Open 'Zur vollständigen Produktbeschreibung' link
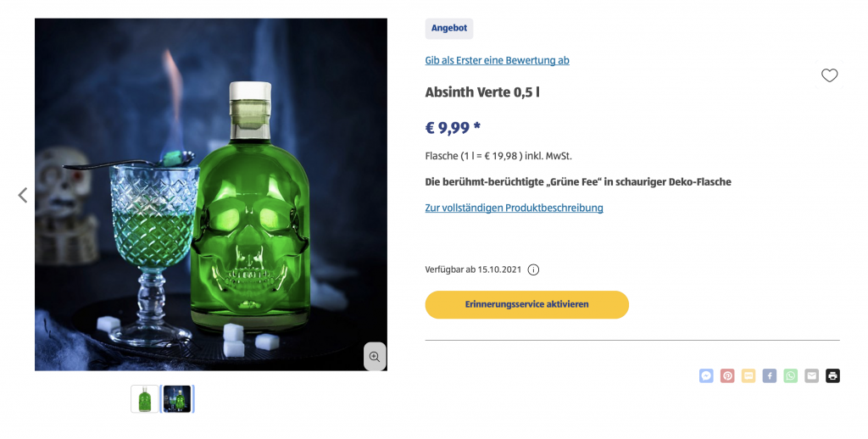868x439 pixels. click(515, 208)
